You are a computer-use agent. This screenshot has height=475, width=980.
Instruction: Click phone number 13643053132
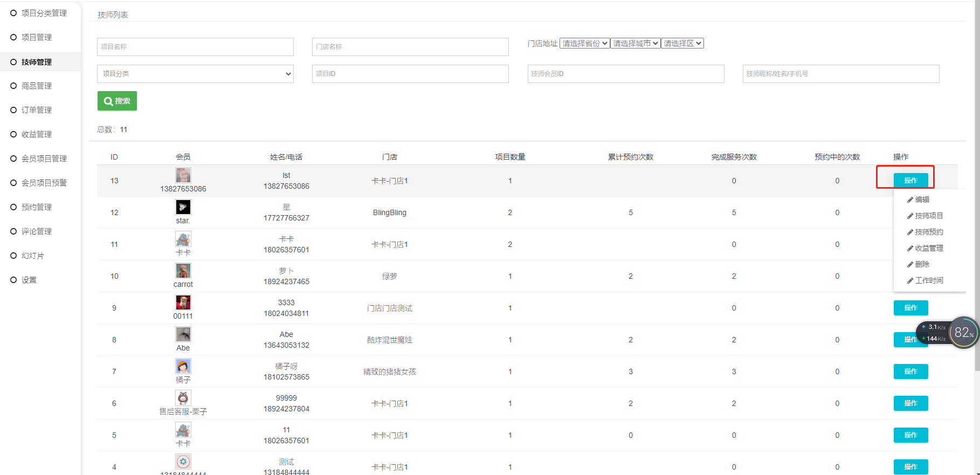(286, 345)
